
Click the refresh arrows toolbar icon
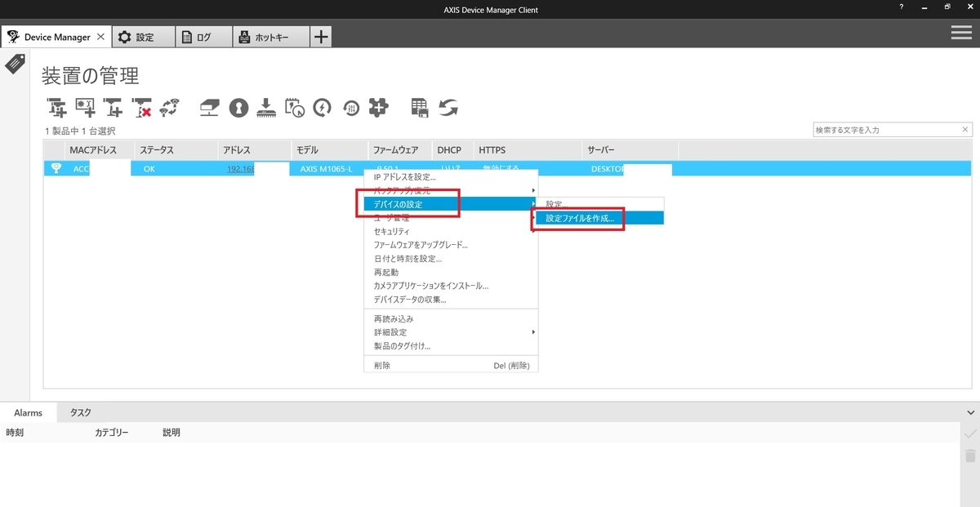tap(448, 107)
